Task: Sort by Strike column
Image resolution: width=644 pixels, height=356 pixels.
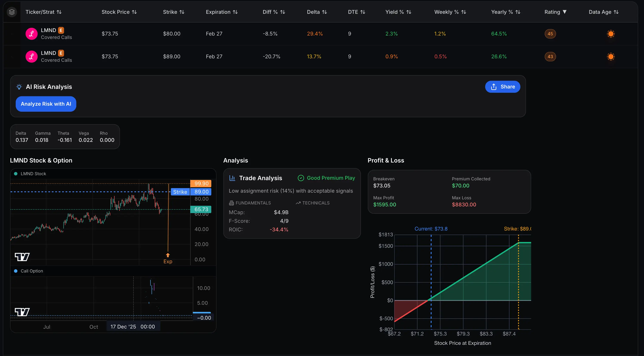Action: point(173,12)
